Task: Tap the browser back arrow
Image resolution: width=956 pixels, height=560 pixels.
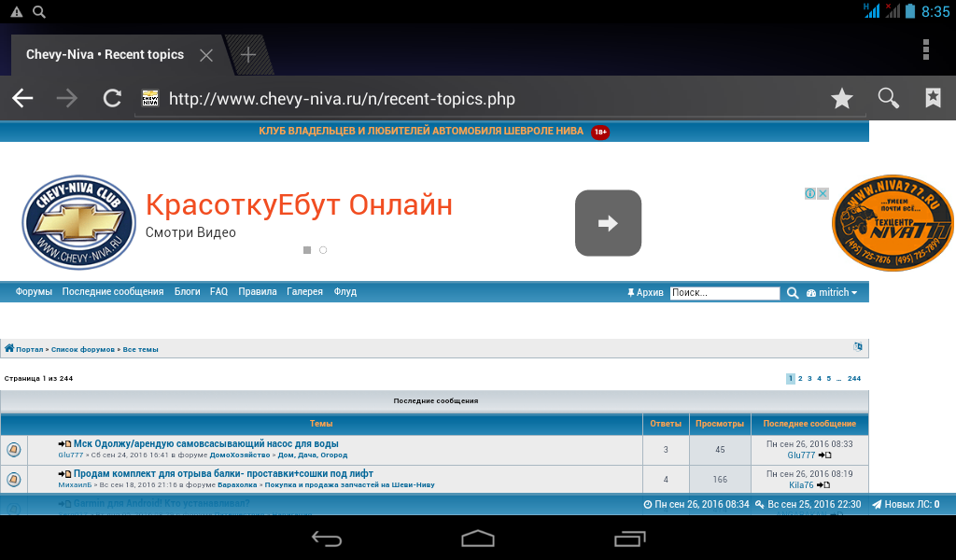Action: tap(22, 99)
